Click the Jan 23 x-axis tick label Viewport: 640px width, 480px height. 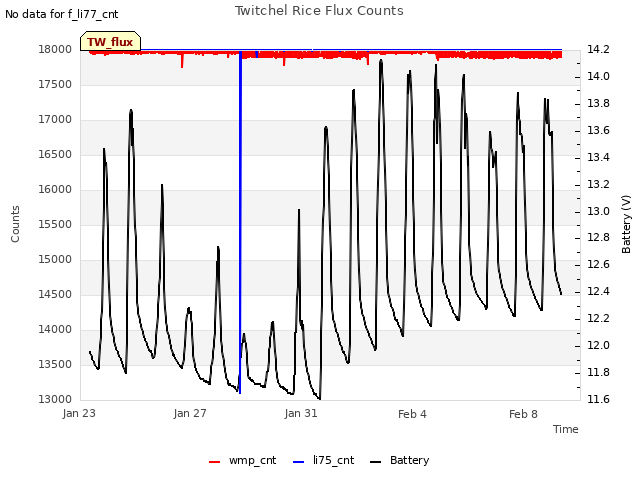pyautogui.click(x=79, y=413)
